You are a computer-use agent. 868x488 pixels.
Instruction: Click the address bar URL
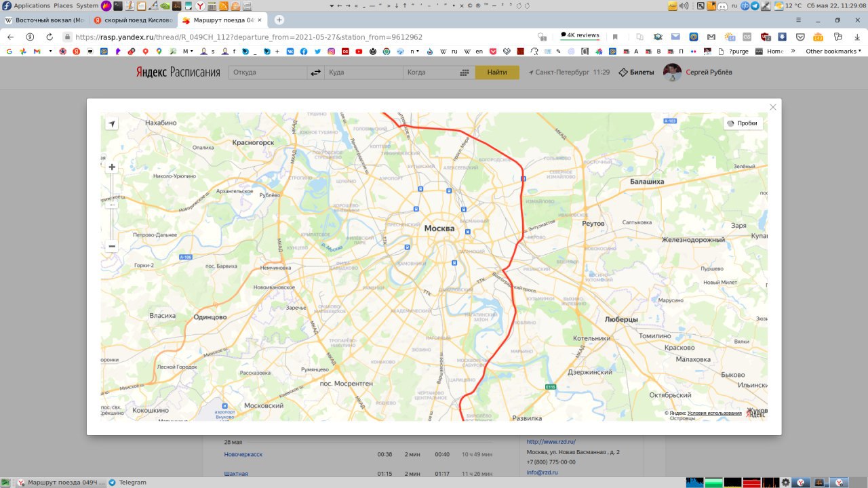[x=249, y=37]
